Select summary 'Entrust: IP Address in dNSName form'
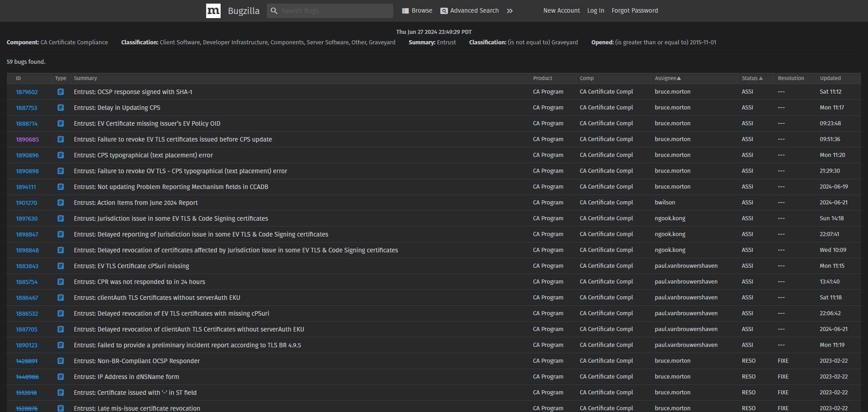The width and height of the screenshot is (868, 412). pos(127,377)
